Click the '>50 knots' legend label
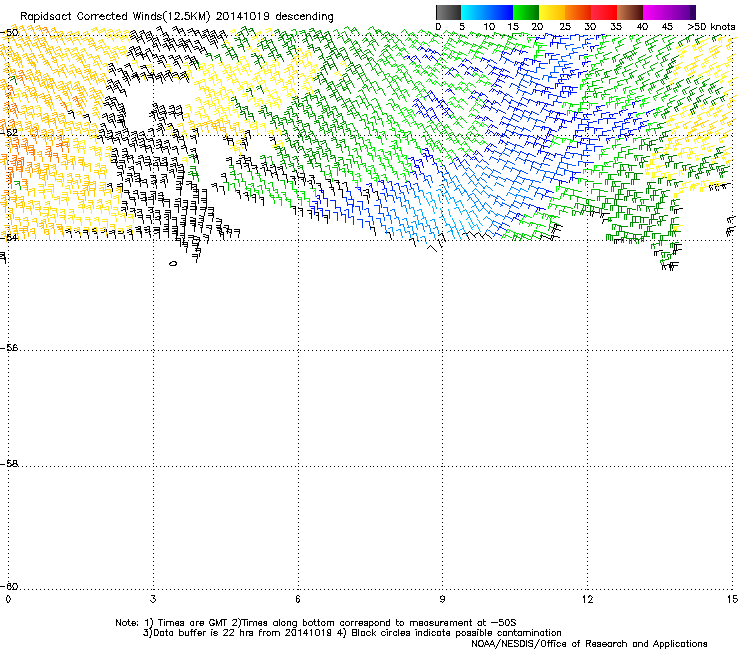740x650 pixels. click(711, 27)
